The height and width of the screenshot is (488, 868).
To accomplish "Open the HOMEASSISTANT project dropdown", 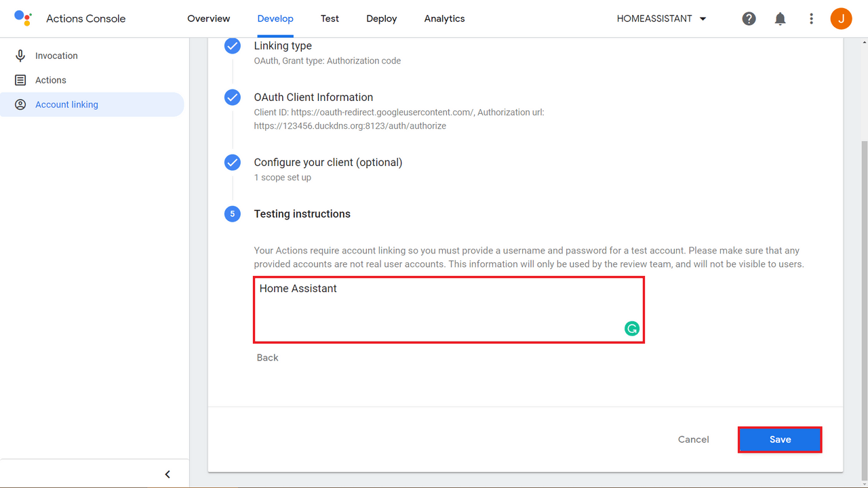I will 662,19.
